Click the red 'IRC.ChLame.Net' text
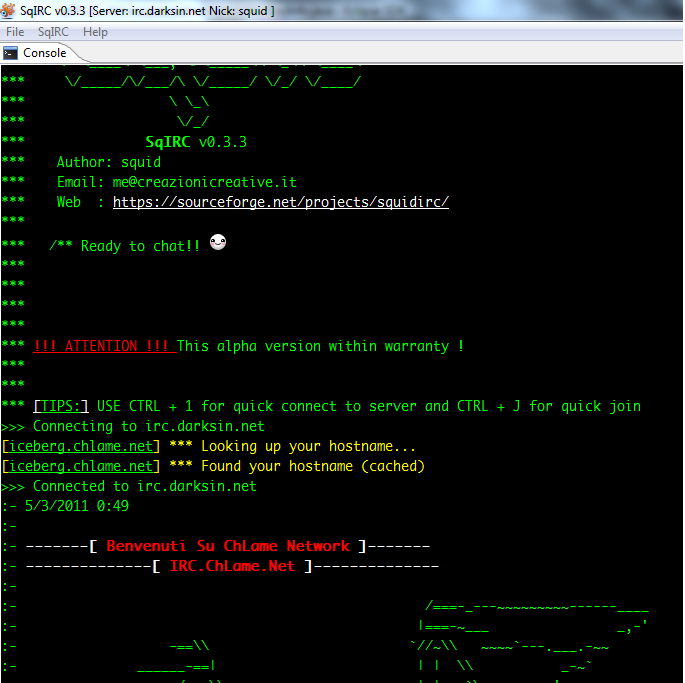 click(x=232, y=566)
